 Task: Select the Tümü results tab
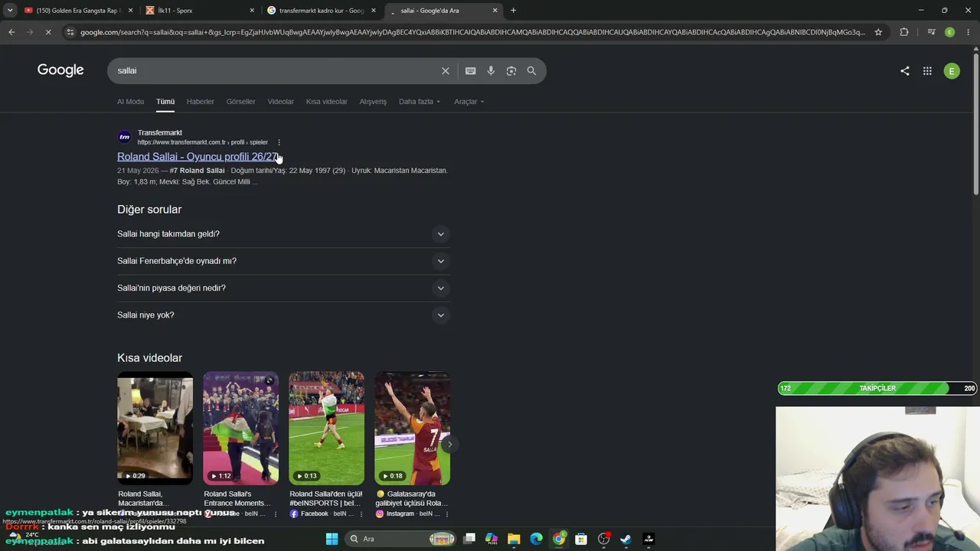point(165,102)
